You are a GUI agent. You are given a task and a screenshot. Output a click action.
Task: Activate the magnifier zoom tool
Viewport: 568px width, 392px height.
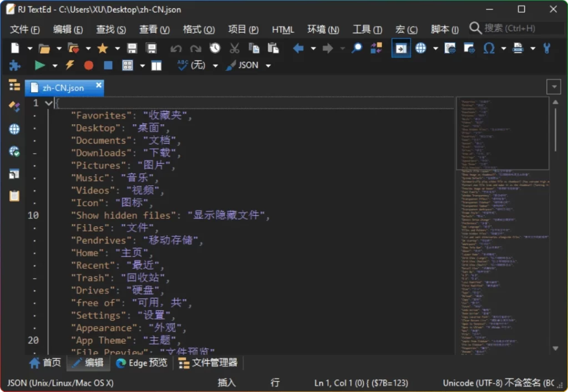(x=356, y=48)
